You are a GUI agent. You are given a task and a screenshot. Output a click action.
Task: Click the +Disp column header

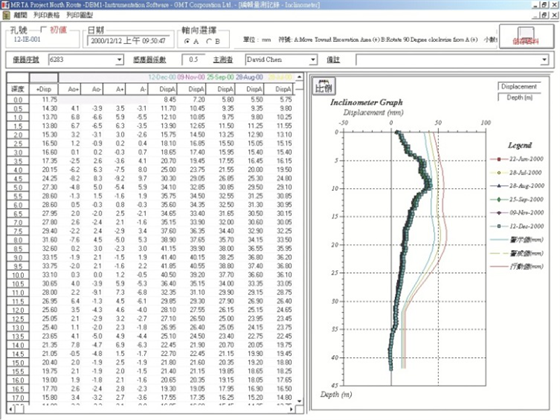44,89
